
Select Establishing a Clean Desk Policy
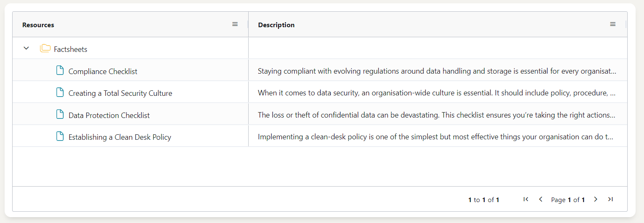[x=120, y=137]
